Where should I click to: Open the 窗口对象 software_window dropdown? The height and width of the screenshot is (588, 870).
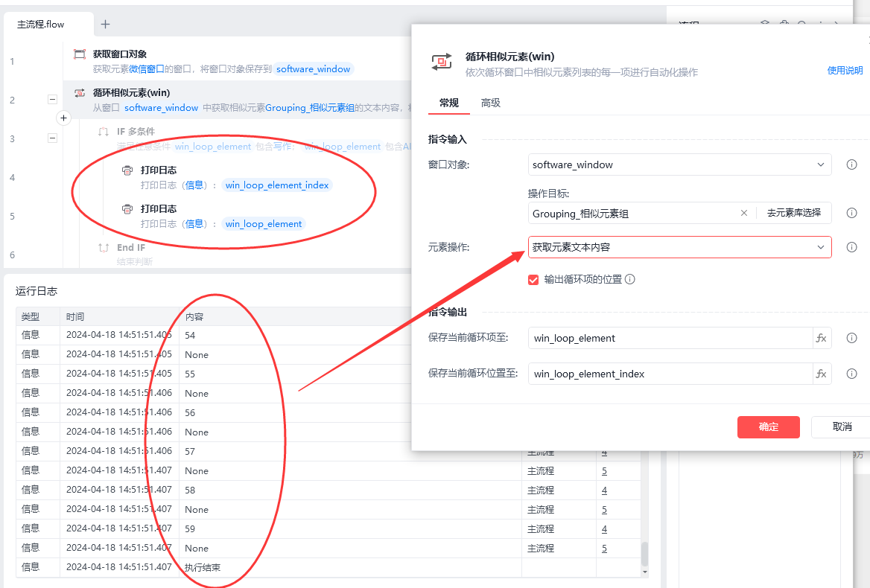click(679, 164)
